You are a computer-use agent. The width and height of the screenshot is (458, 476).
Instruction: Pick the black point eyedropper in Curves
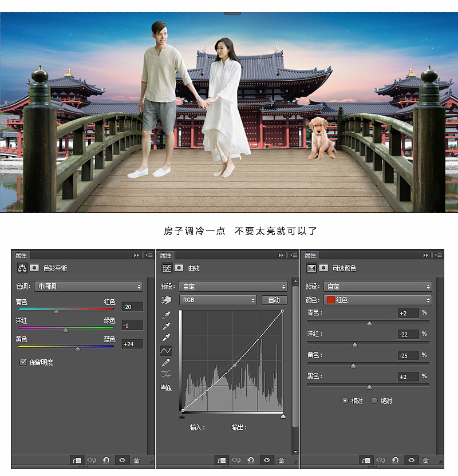pos(166,315)
